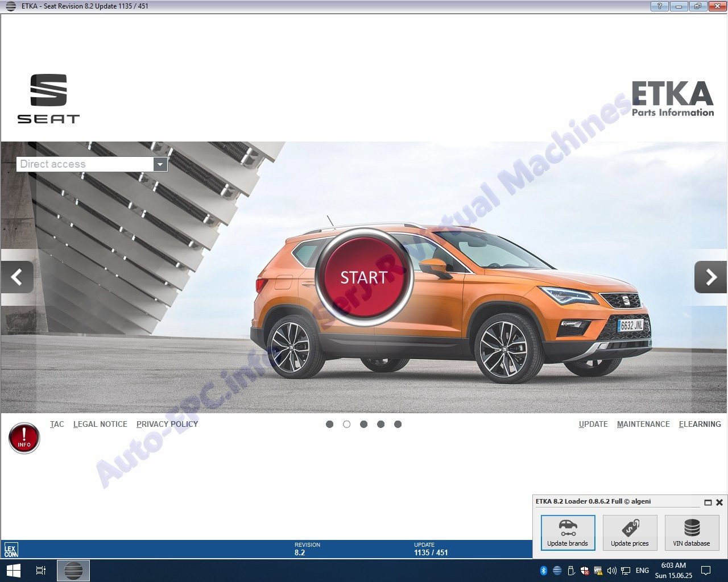Select the third carousel dot
728x582 pixels.
[x=363, y=424]
